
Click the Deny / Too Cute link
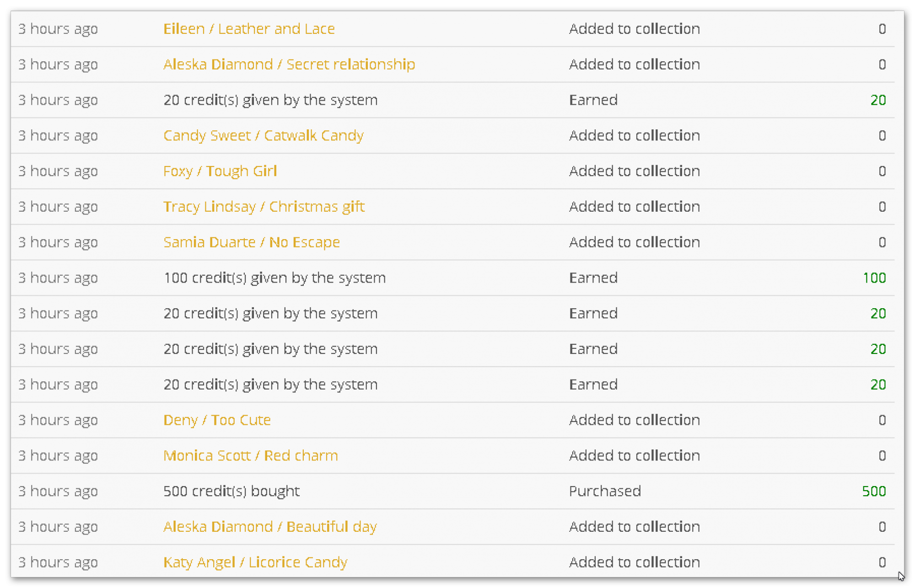[x=217, y=420]
